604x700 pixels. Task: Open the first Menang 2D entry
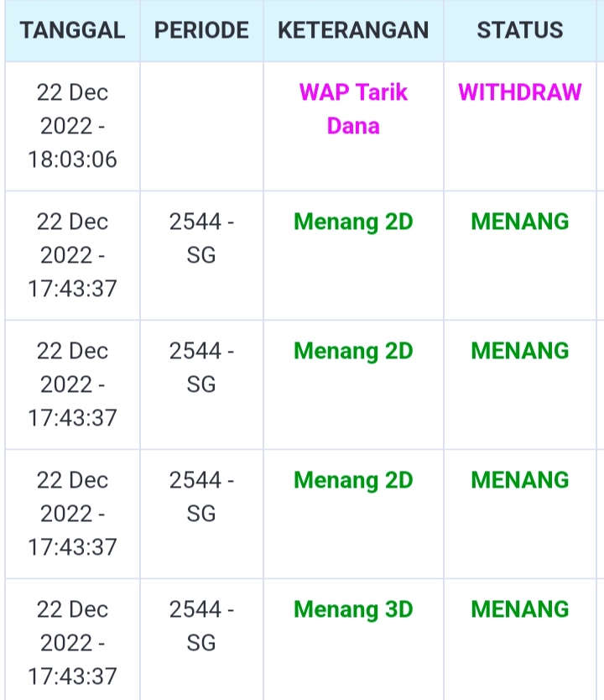pos(353,222)
